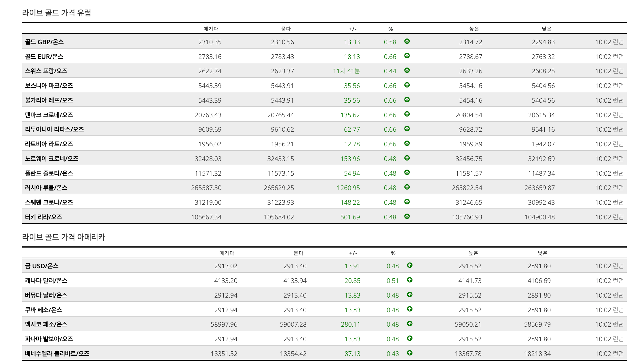Click the 라이브 골드 가격 아메리카 heading
The image size is (631, 364).
64,237
